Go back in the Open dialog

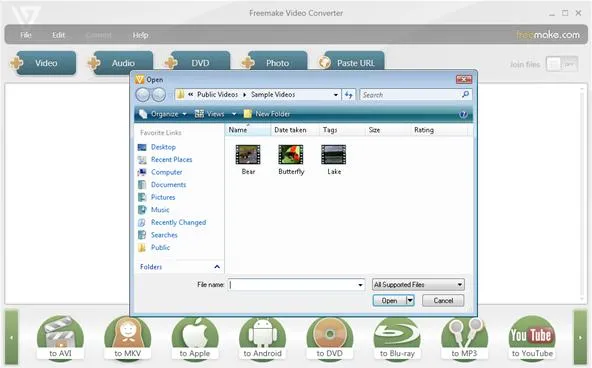[x=143, y=95]
